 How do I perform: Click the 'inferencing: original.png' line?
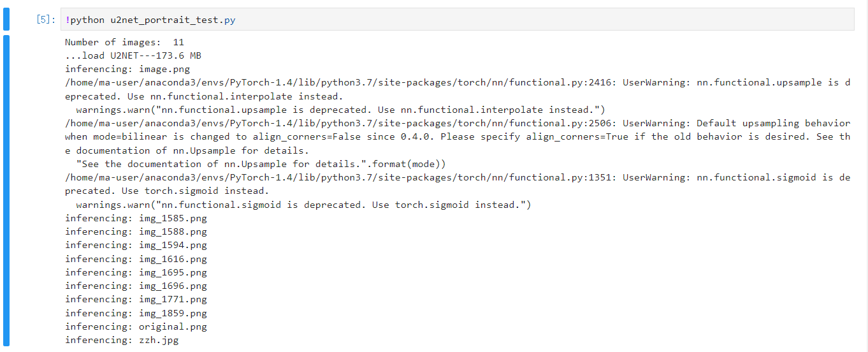[136, 326]
